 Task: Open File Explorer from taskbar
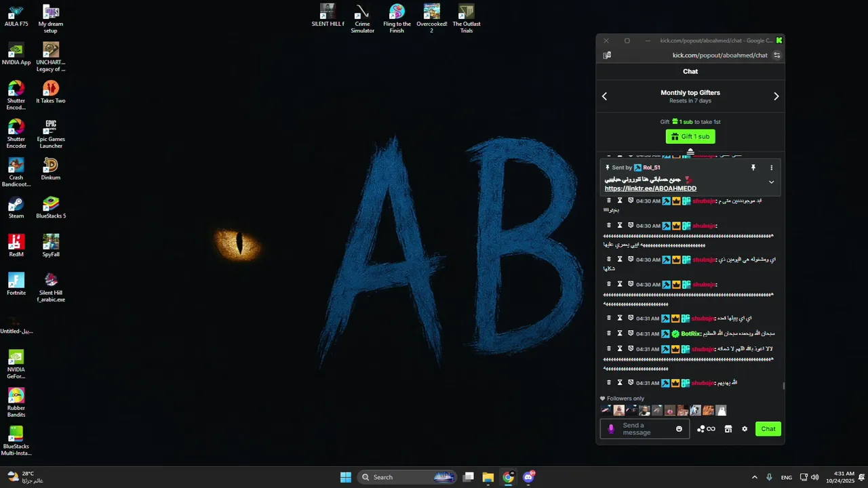point(488,477)
